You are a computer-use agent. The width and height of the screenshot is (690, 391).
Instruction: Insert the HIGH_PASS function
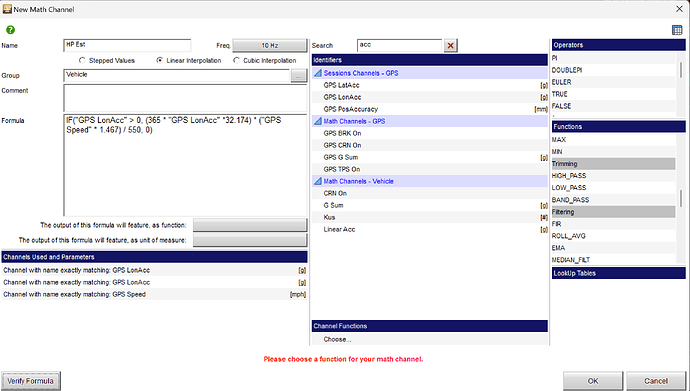[613, 175]
